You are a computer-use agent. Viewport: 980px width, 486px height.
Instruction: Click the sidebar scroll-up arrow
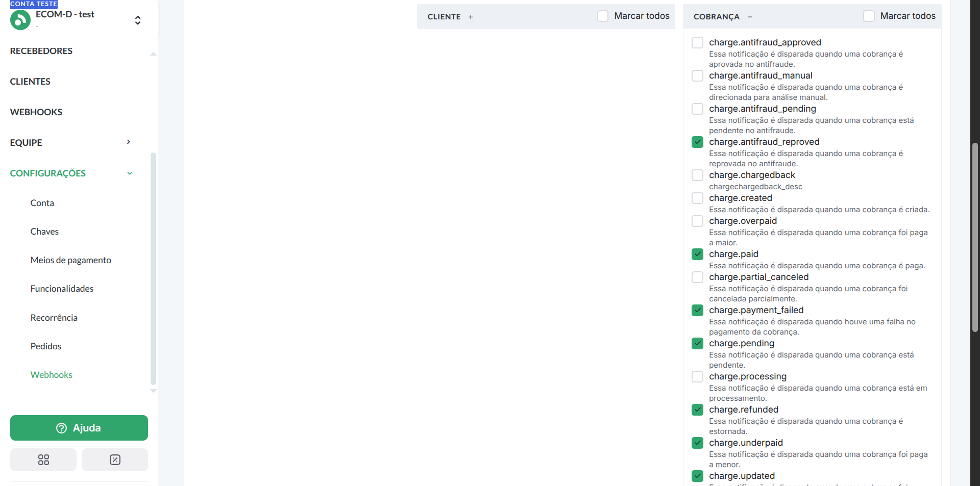click(153, 54)
